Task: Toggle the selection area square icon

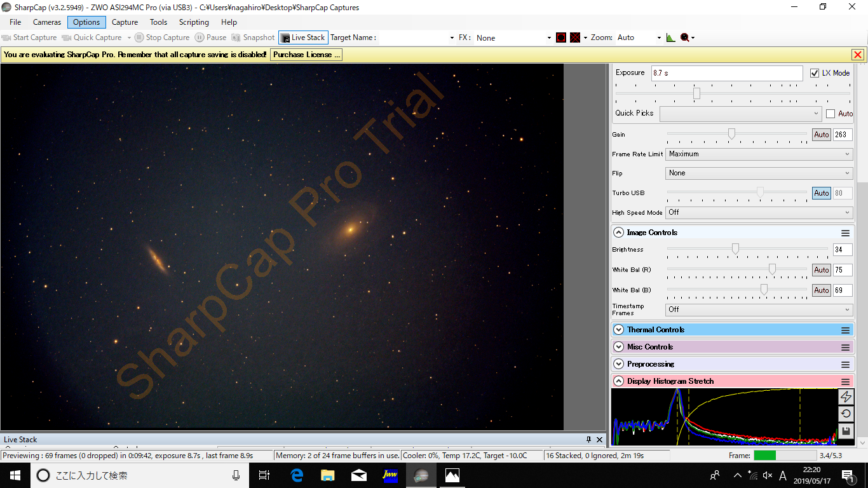Action: point(561,37)
